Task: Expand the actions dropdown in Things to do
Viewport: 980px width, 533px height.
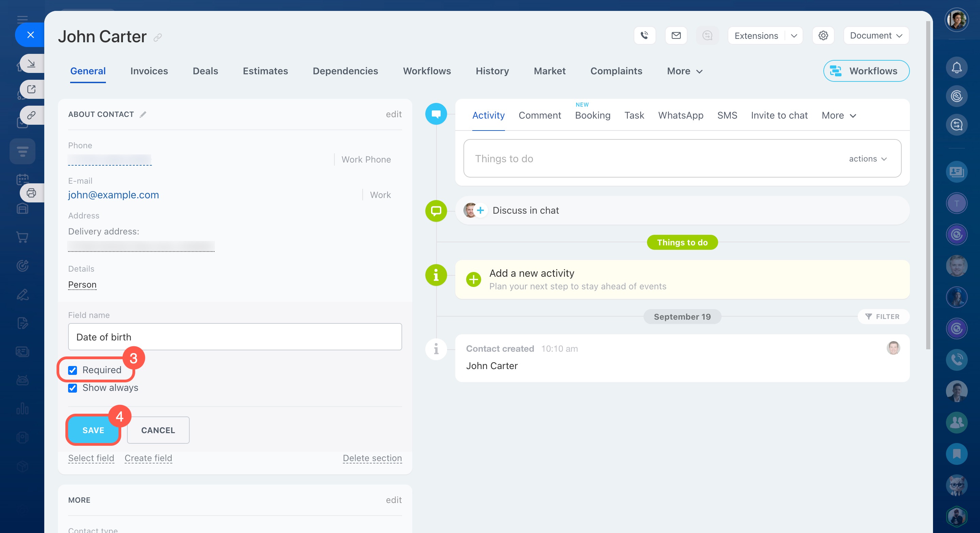Action: 868,159
